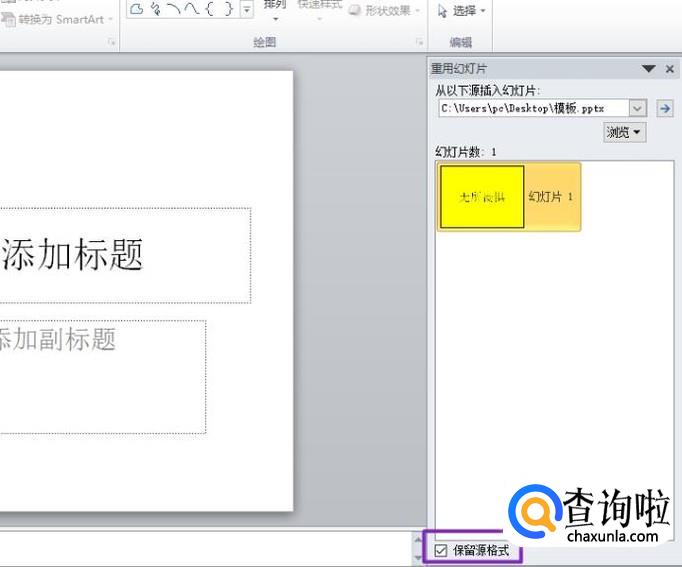Insert the yellow 幻灯片 1 thumbnail
682x567 pixels.
click(x=508, y=197)
